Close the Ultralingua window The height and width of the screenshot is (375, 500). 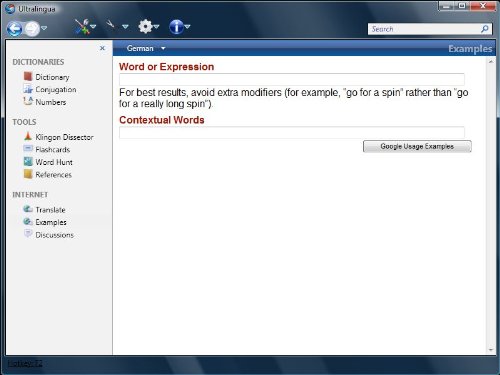(483, 6)
